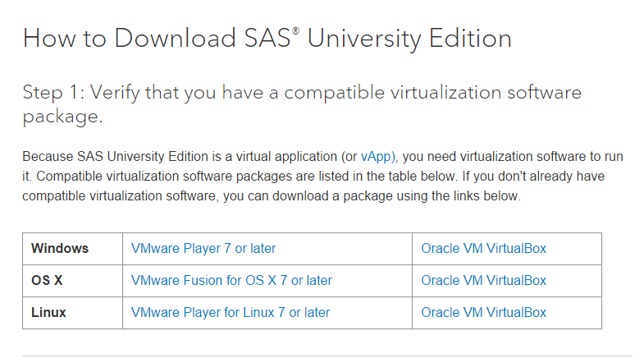This screenshot has width=644, height=363.
Task: Open the vApp link in the paragraph
Action: (378, 156)
